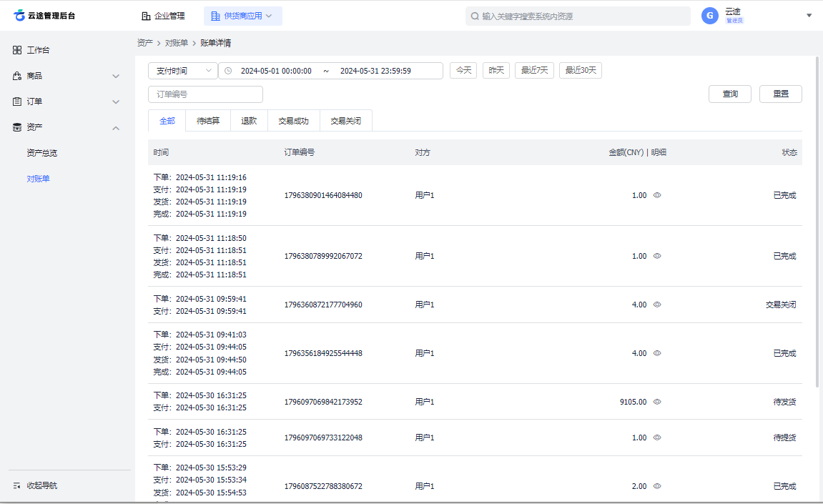The height and width of the screenshot is (504, 823).
Task: Click the 商品 bag icon in the sidebar
Action: coord(17,76)
